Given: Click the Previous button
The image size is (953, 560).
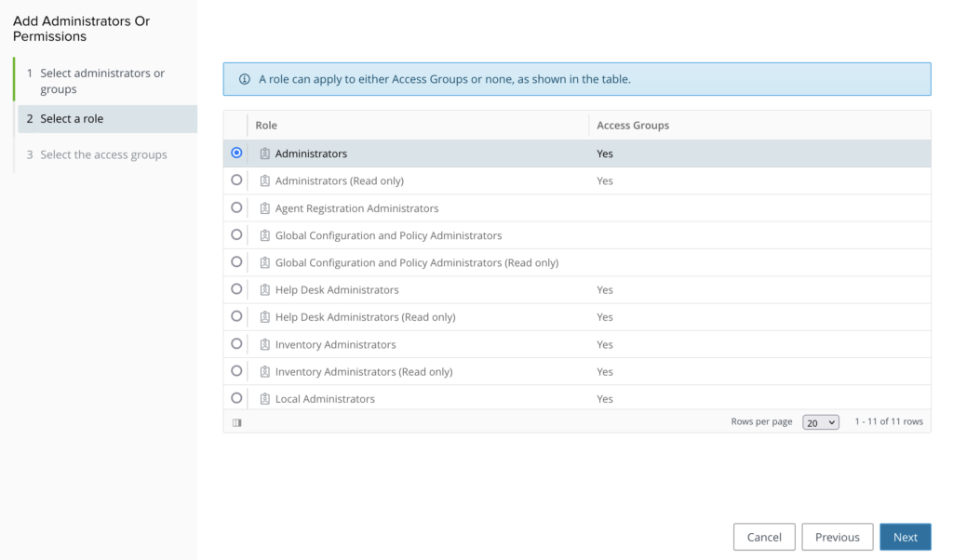Looking at the screenshot, I should [837, 537].
